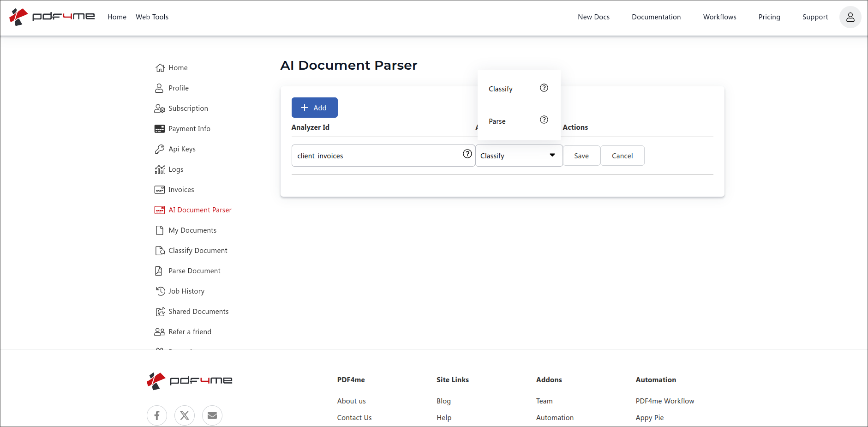This screenshot has width=868, height=427.
Task: Open PDF4me Workflow footer link
Action: [664, 401]
